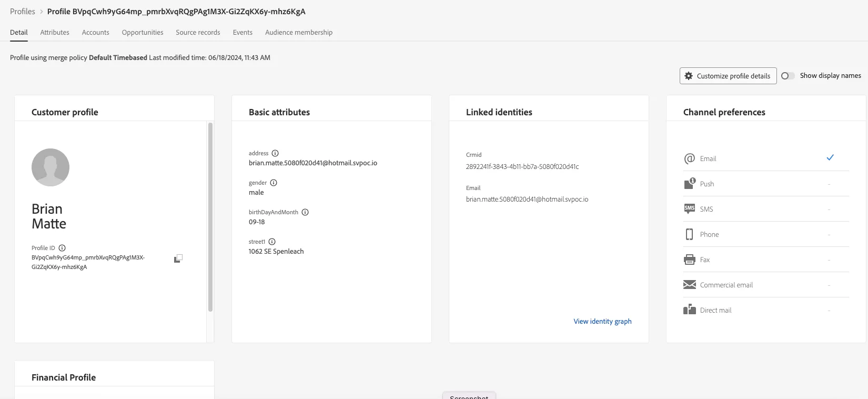The width and height of the screenshot is (868, 399).
Task: Open the Accounts tab
Action: [96, 32]
